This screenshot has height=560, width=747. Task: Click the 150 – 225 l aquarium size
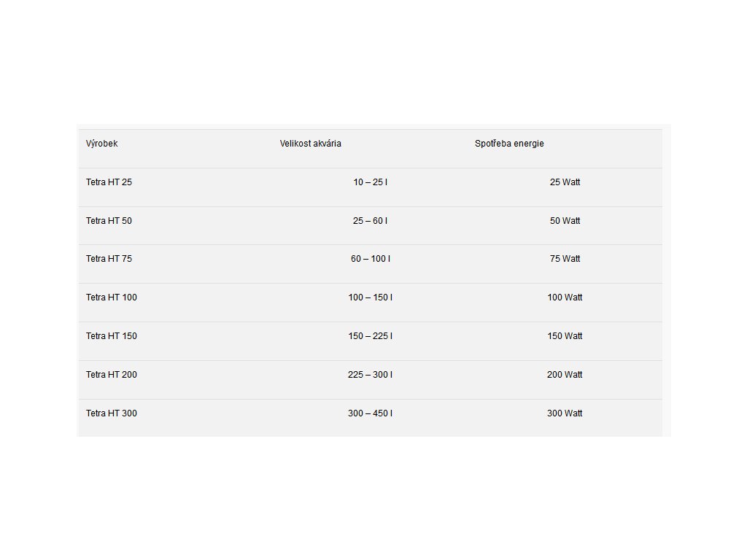[x=370, y=336]
